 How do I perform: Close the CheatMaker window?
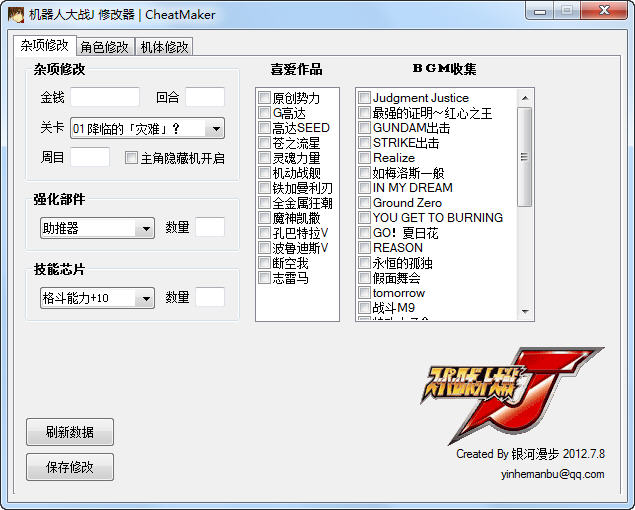click(x=604, y=11)
